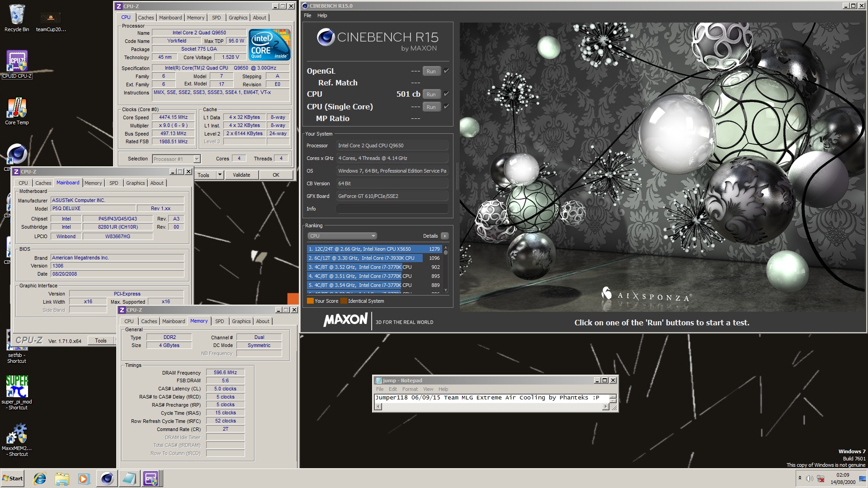Click CPU-Z title bar icon in top window

[x=119, y=6]
